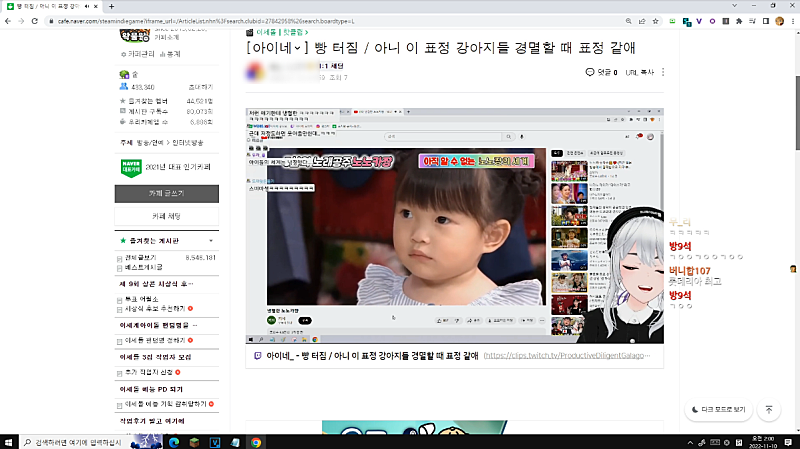Open the Chrome three-dot menu
Viewport: 800px width, 449px height.
tap(793, 21)
